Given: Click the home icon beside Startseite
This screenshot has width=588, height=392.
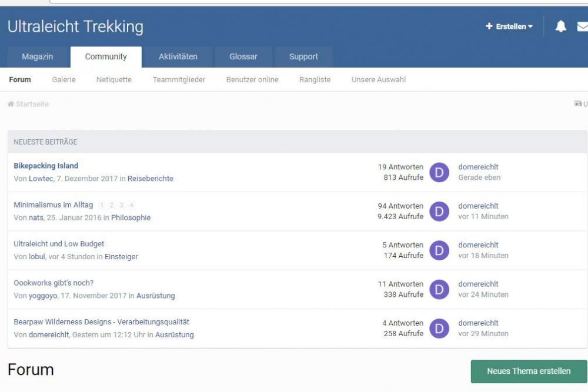Looking at the screenshot, I should coord(11,104).
